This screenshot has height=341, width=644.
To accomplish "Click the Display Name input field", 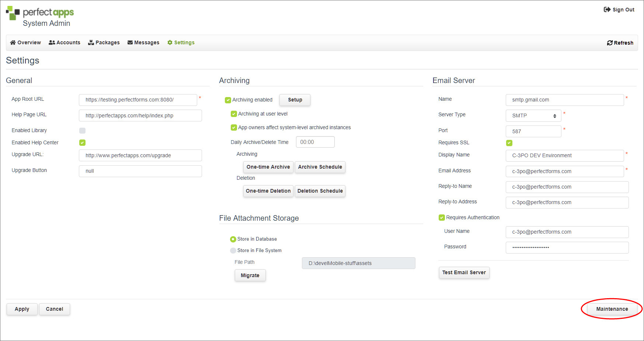I will pos(565,156).
